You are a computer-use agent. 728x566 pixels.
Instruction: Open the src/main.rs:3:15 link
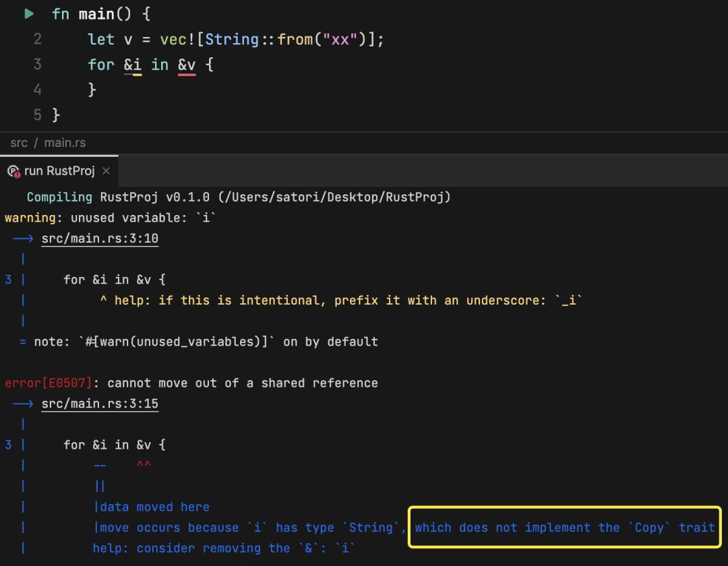[x=100, y=404]
